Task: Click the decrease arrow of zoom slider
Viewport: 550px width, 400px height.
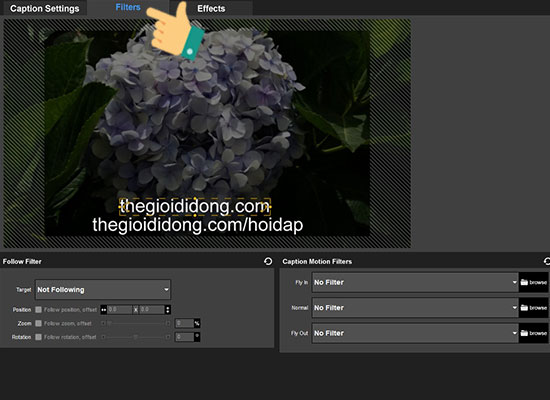Action: click(x=103, y=323)
